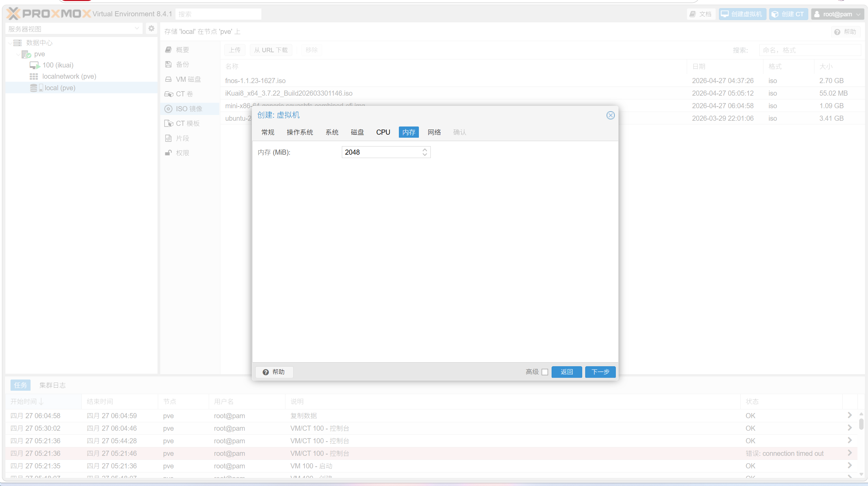Viewport: 868px width, 486px height.
Task: Select the 100 (ikuai) VM icon
Action: coord(34,65)
